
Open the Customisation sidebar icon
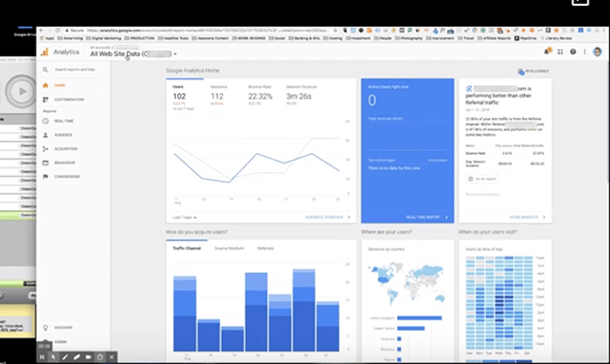pos(46,100)
